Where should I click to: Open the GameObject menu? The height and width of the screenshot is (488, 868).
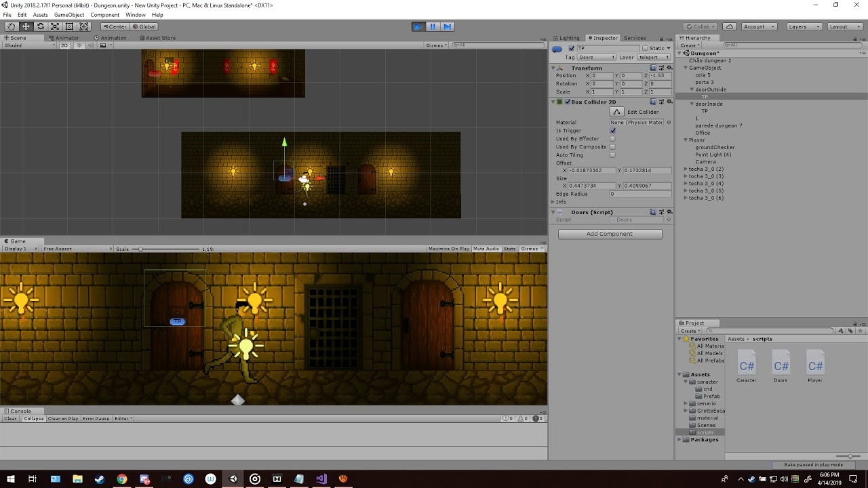click(69, 15)
